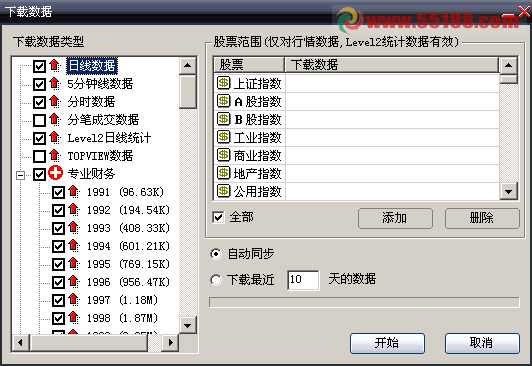Click the red arrow icon beside 分笔成交数据
This screenshot has height=366, width=532.
tap(54, 119)
